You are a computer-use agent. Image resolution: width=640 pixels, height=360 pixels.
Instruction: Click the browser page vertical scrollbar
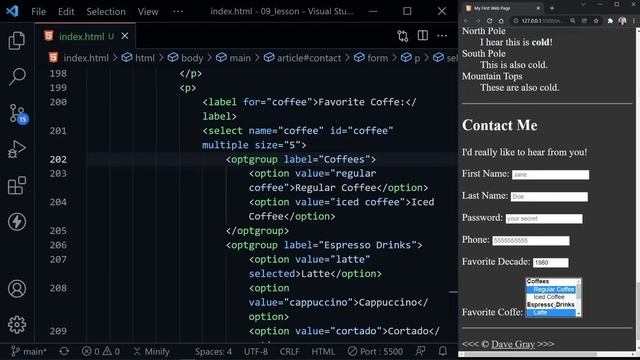pyautogui.click(x=637, y=188)
